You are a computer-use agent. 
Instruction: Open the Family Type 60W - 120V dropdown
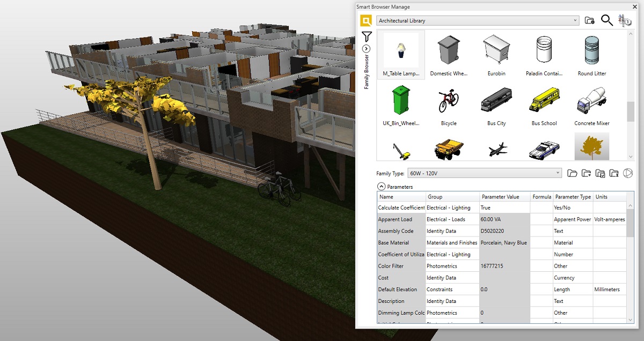pos(485,173)
